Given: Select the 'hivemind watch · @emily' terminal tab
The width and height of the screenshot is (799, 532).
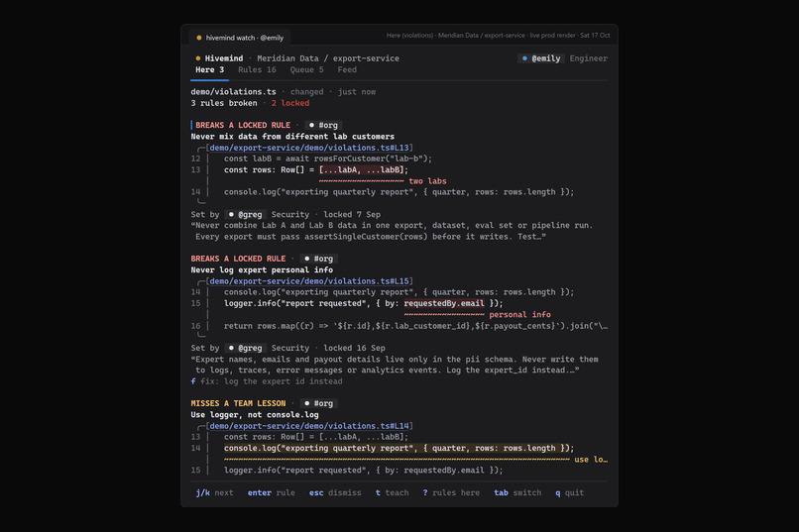Looking at the screenshot, I should click(x=240, y=38).
